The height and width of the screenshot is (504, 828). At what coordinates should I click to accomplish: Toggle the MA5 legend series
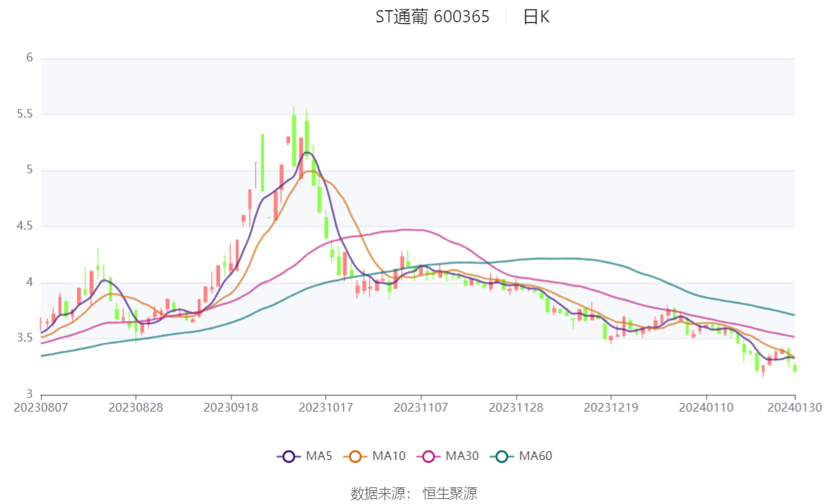click(304, 456)
